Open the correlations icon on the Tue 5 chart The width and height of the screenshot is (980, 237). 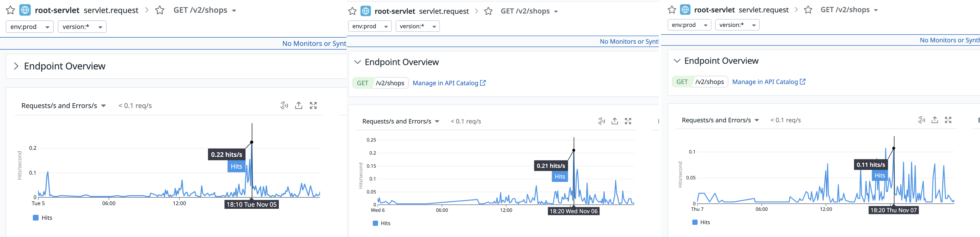[284, 105]
